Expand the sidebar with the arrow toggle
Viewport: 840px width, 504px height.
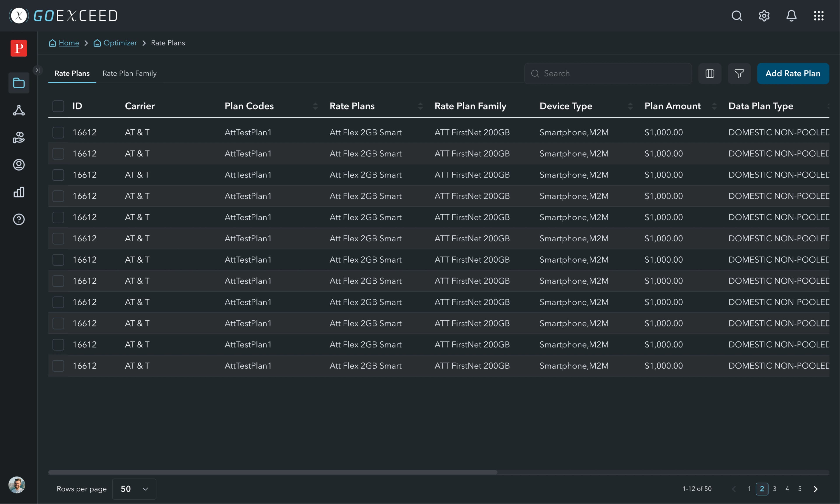coord(37,70)
